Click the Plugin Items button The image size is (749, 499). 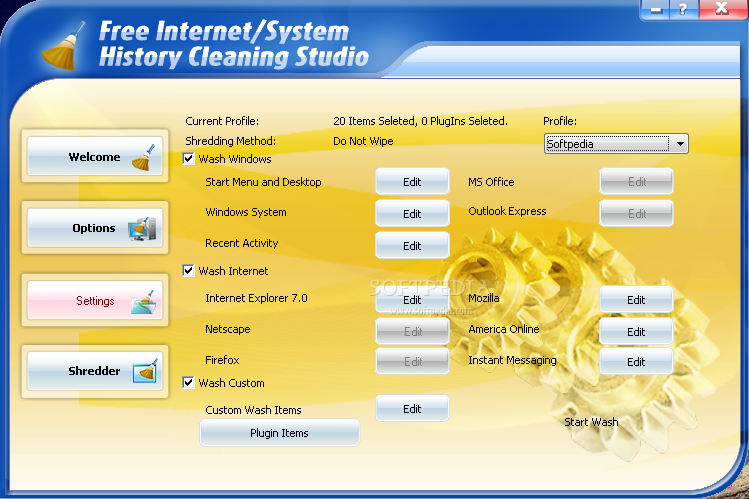[x=279, y=433]
